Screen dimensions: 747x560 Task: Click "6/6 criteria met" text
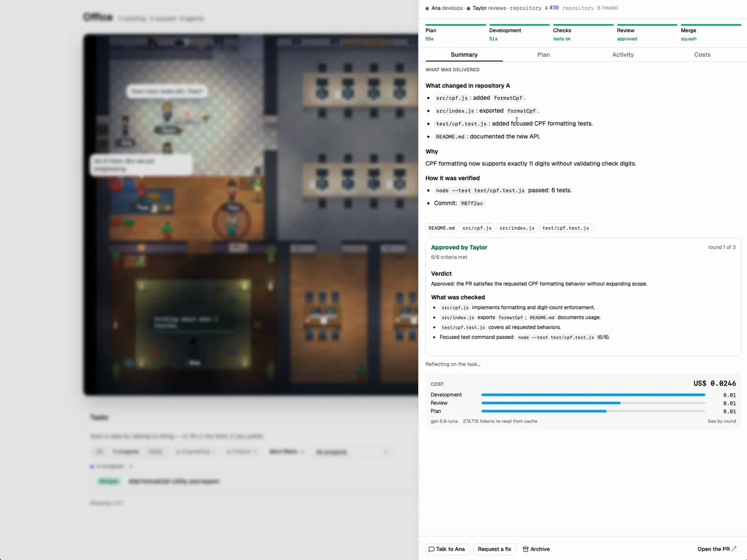[449, 257]
